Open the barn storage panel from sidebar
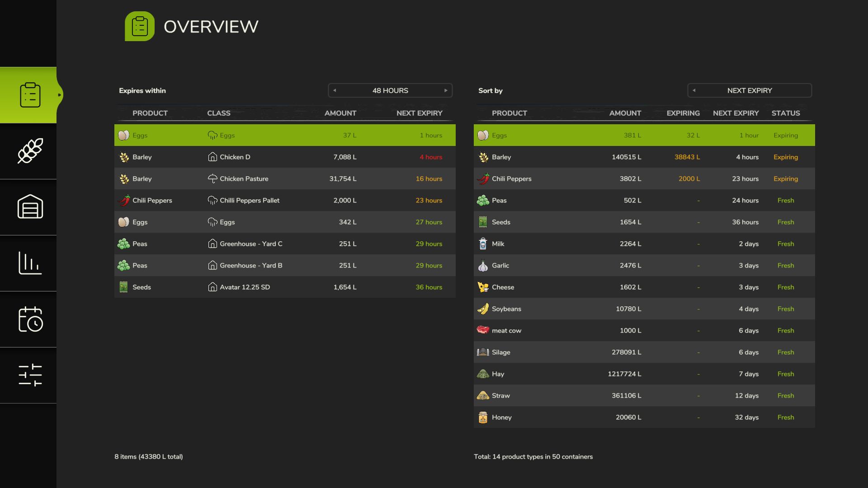This screenshot has width=868, height=488. (x=30, y=207)
